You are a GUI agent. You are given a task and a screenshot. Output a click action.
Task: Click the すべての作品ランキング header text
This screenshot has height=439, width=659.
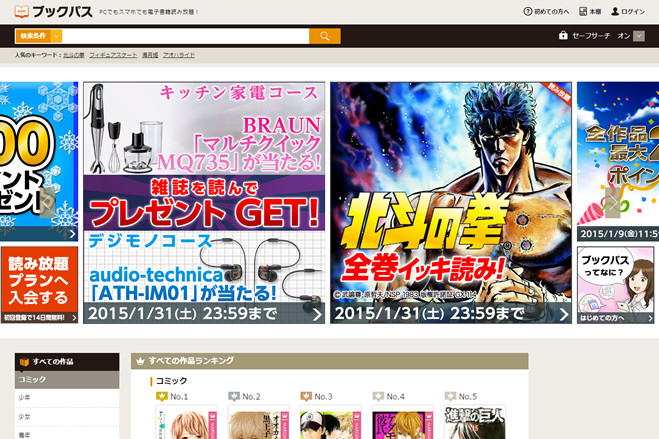(191, 361)
